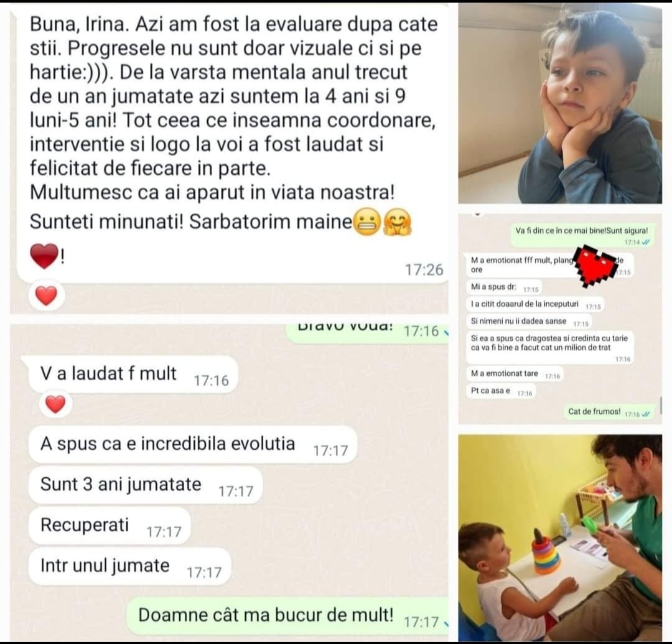Select green 'Doamne cât ma bucur de mult!' message
The image size is (672, 644).
point(287,616)
